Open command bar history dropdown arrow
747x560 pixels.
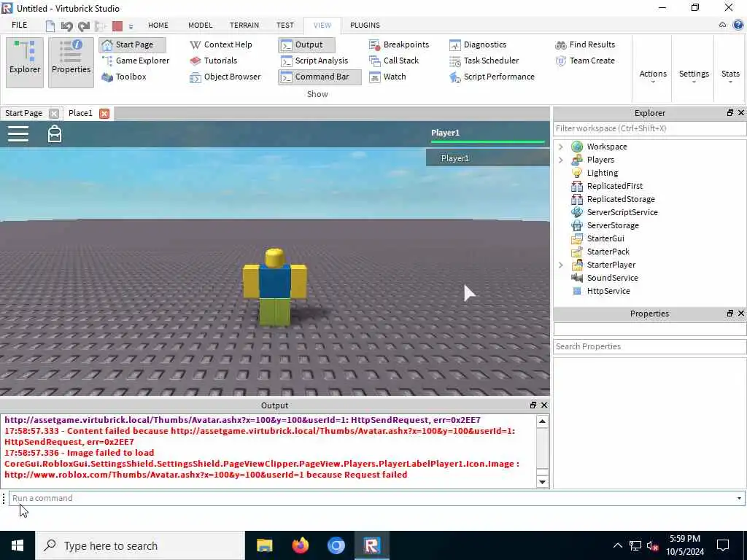pos(739,499)
